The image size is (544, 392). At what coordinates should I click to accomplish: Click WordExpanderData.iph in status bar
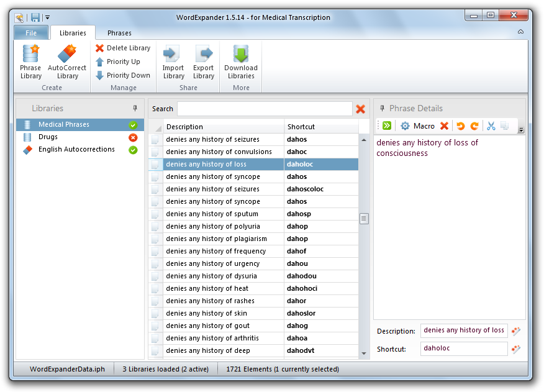point(67,369)
